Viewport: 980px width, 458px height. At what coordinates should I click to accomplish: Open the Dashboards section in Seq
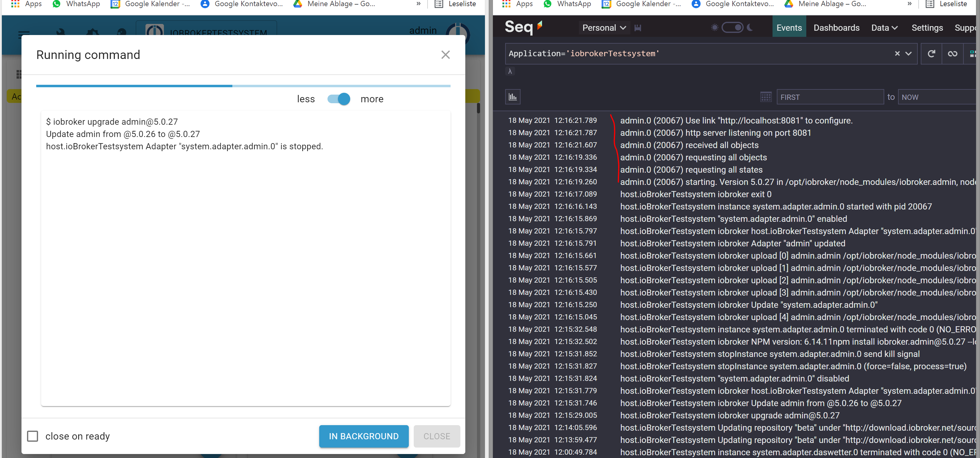tap(837, 27)
